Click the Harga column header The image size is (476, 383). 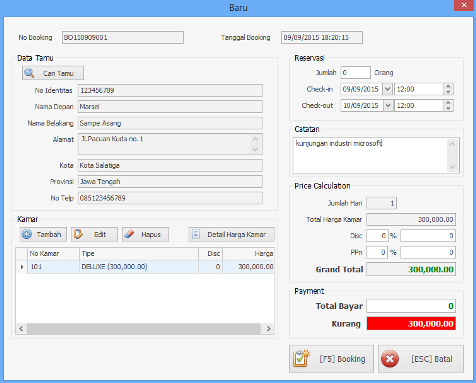point(248,254)
